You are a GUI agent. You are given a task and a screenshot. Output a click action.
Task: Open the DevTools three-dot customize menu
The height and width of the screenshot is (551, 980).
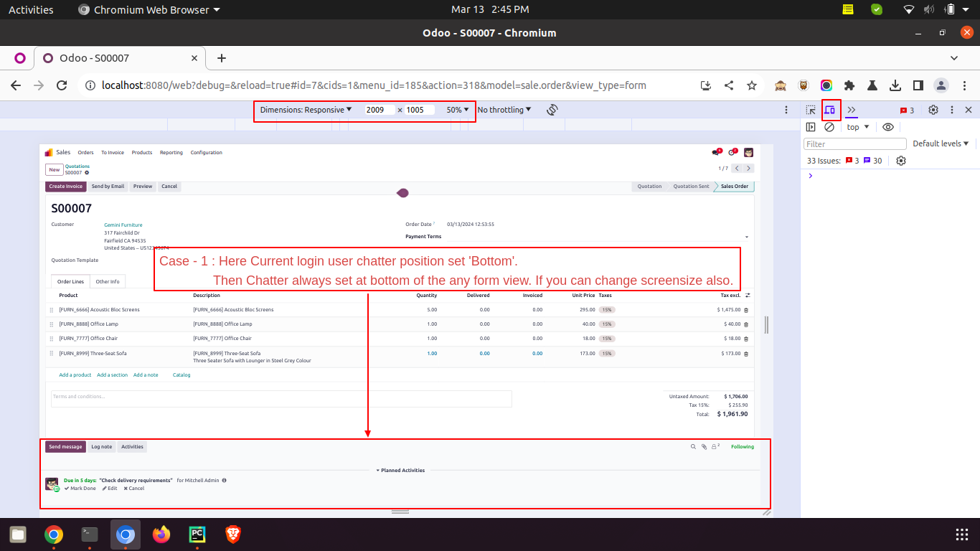(x=952, y=110)
